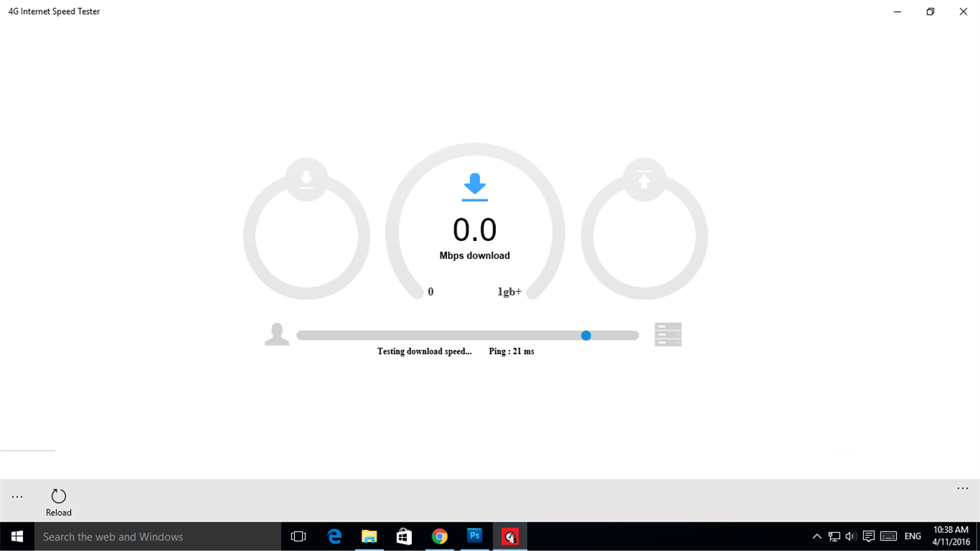Expand hidden icons in the system tray
The width and height of the screenshot is (980, 551).
(816, 536)
